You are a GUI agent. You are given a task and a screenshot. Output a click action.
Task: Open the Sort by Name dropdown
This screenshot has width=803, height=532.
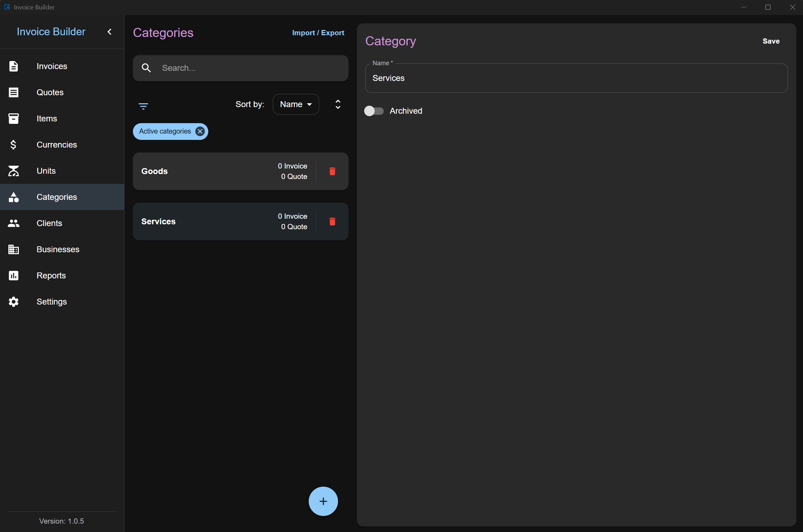click(296, 104)
